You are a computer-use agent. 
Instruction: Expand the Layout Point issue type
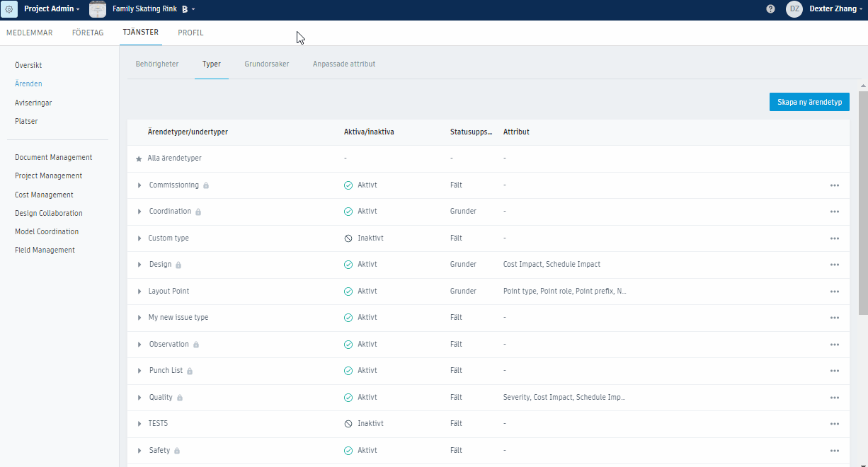tap(139, 292)
